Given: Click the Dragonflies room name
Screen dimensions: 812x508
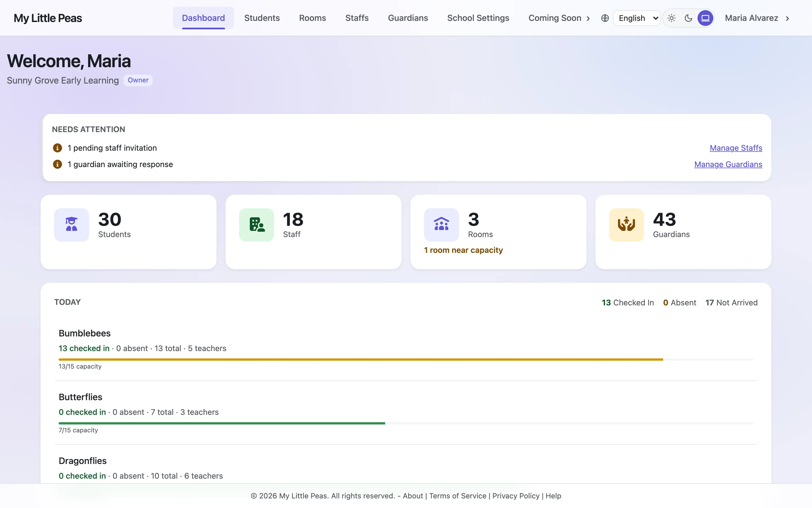Looking at the screenshot, I should coord(83,461).
